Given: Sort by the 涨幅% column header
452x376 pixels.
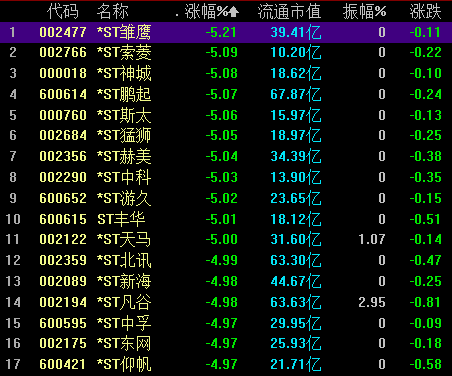Looking at the screenshot, I should (207, 12).
